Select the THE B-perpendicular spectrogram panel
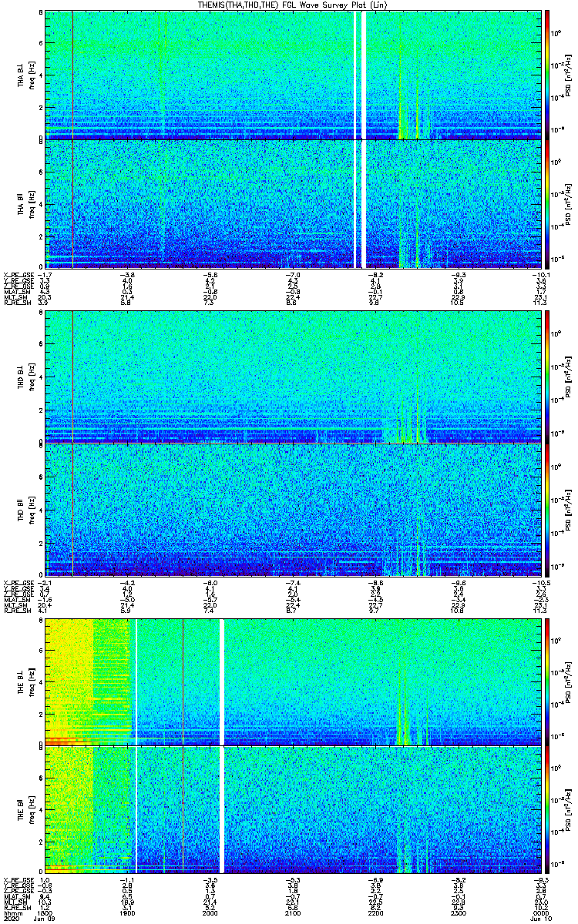The width and height of the screenshot is (578, 924). [293, 682]
